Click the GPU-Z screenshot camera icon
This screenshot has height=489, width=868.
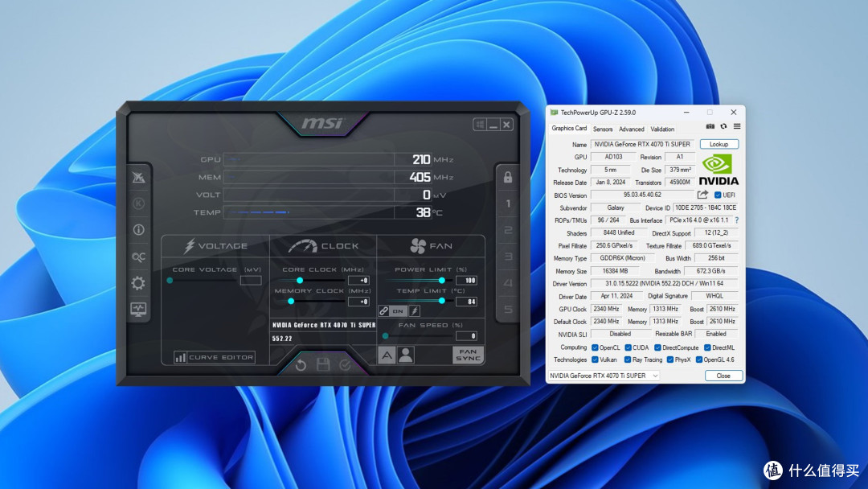click(710, 126)
